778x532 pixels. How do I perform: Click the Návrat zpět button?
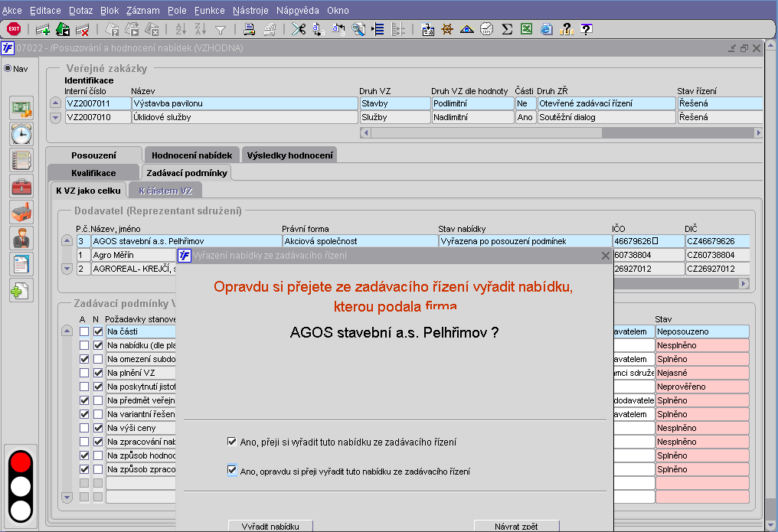[x=516, y=526]
